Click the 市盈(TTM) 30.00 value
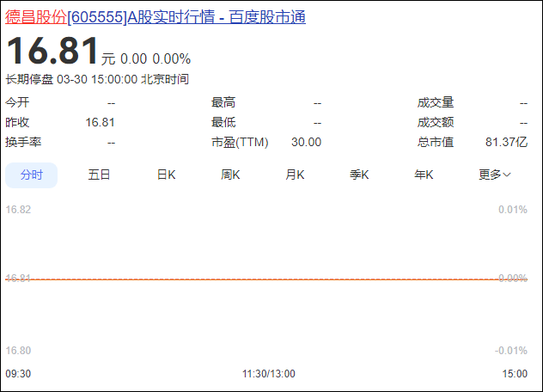The width and height of the screenshot is (543, 392). click(x=306, y=142)
